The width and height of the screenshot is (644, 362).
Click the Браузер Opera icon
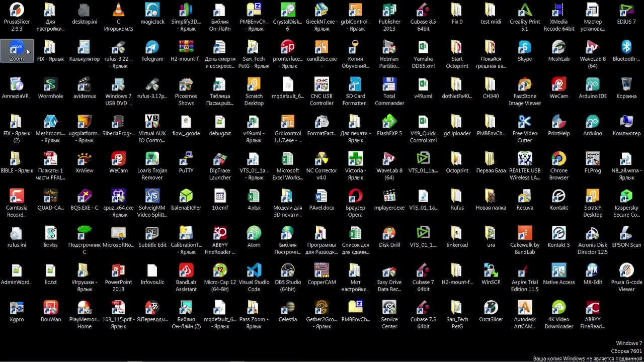click(355, 196)
